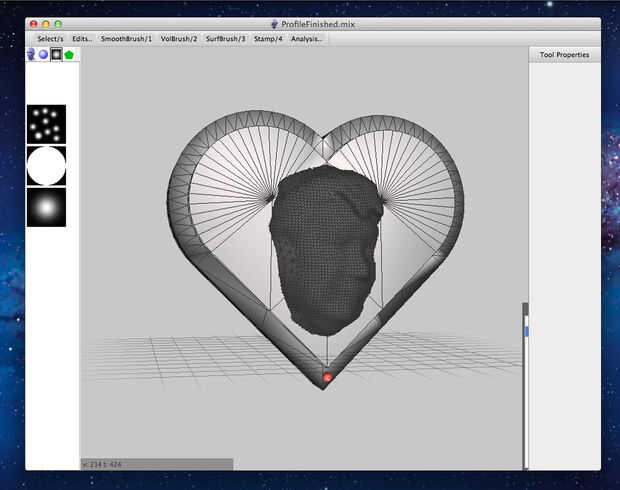Image resolution: width=620 pixels, height=490 pixels.
Task: Click the ProfileFinished.mix window title
Action: pos(318,23)
